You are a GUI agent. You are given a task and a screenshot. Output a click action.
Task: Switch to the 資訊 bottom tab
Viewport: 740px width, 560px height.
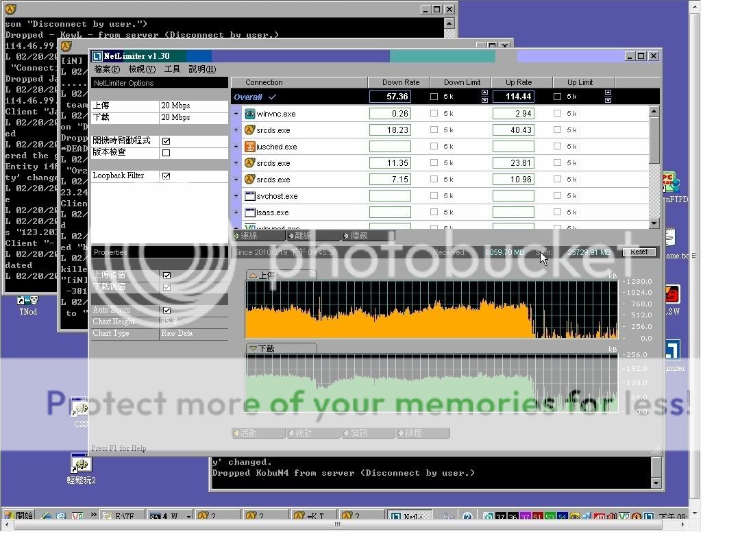pos(368,433)
